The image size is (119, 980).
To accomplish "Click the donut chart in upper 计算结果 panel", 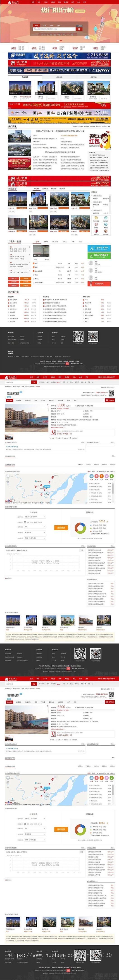I will point(80,528).
